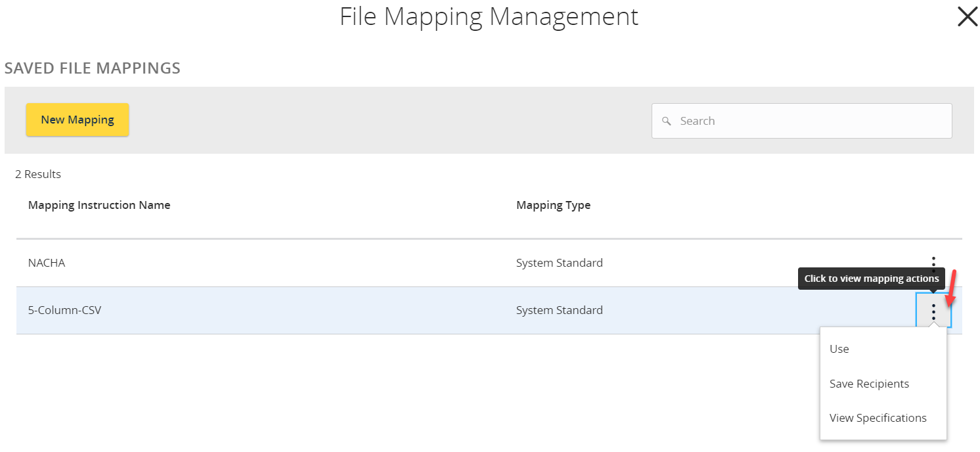The image size is (980, 452).
Task: Click the 'Click to view mapping actions' tooltip
Action: pos(871,279)
